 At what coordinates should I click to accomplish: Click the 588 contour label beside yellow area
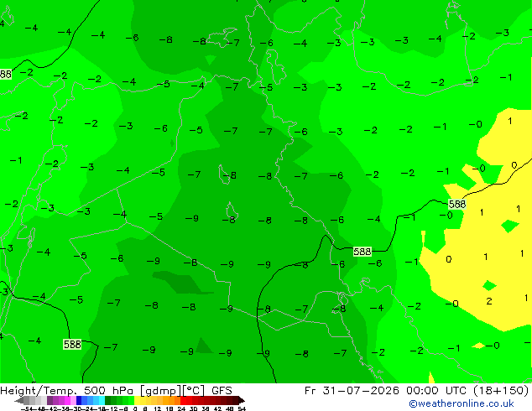tap(457, 204)
